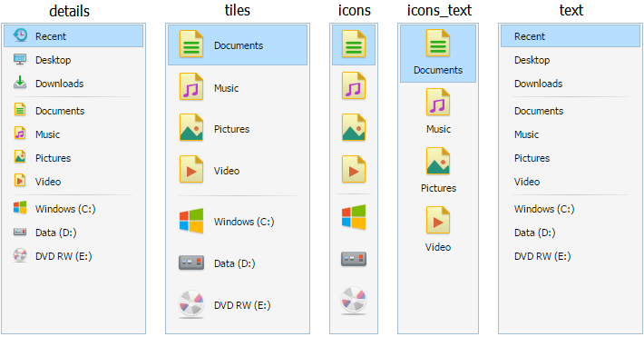Click Data (D:) label in details panel

click(x=56, y=233)
